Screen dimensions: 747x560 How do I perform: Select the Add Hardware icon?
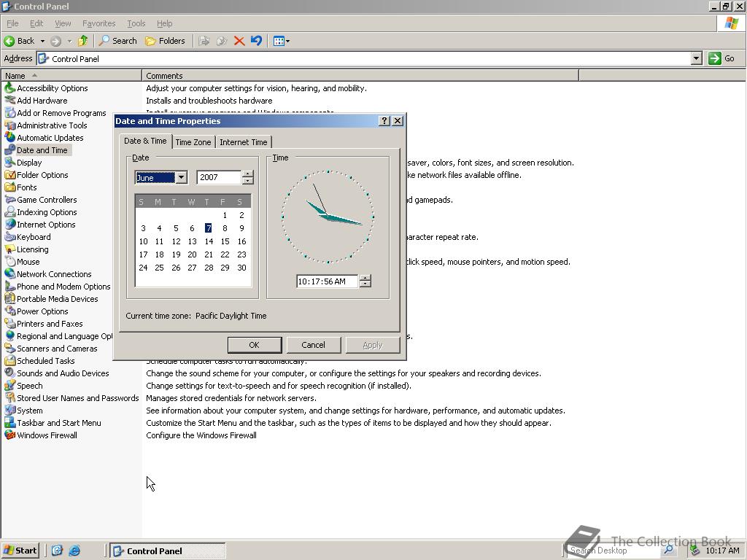[x=9, y=101]
